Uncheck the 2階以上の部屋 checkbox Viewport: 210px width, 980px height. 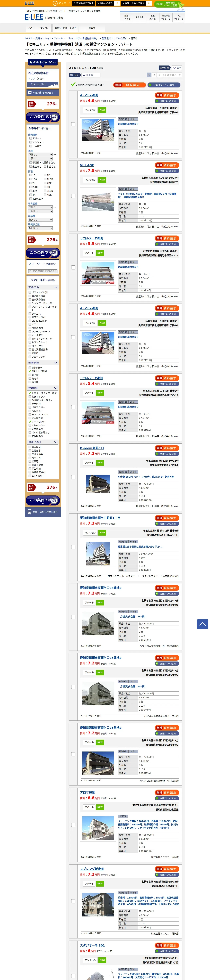click(x=30, y=371)
